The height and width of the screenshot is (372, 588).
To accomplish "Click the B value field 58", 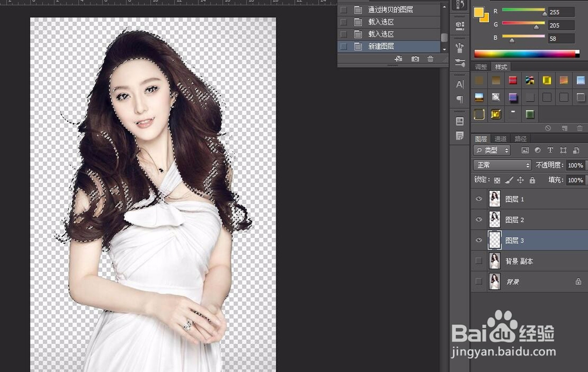I will click(561, 38).
